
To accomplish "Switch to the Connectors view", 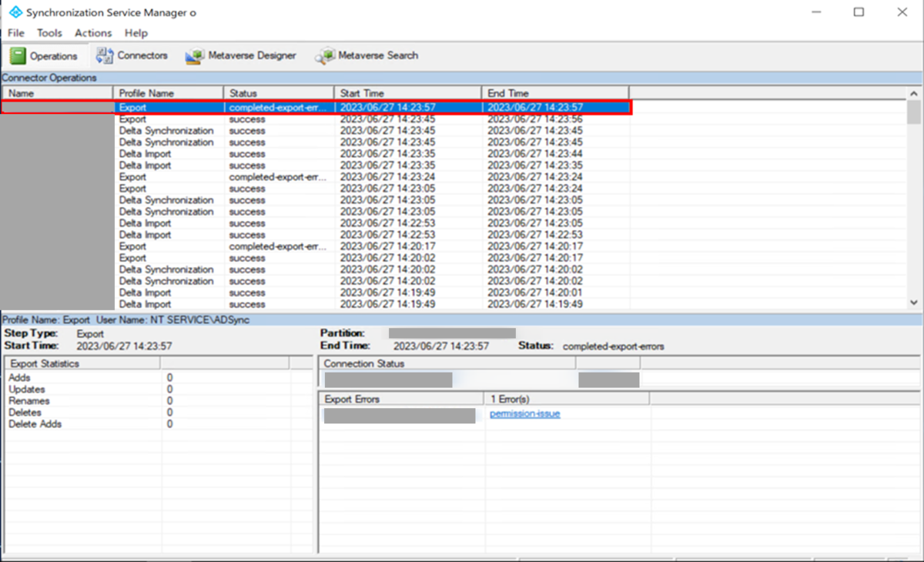I will pyautogui.click(x=131, y=55).
